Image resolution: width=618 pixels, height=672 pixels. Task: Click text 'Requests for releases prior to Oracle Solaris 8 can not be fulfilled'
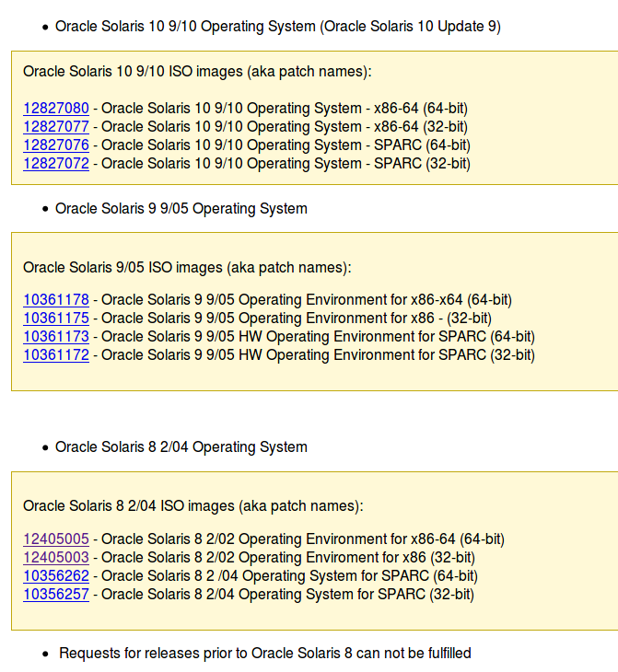265,654
